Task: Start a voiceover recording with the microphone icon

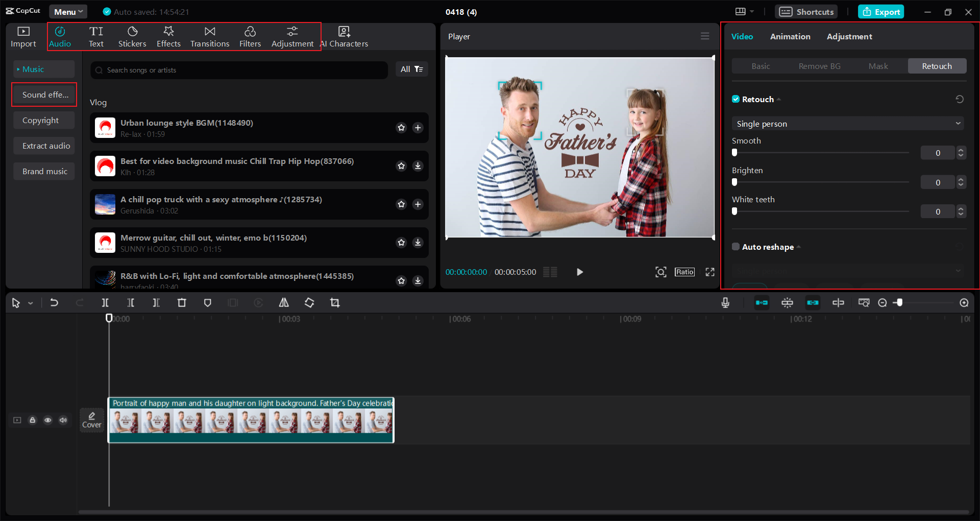Action: pos(725,302)
